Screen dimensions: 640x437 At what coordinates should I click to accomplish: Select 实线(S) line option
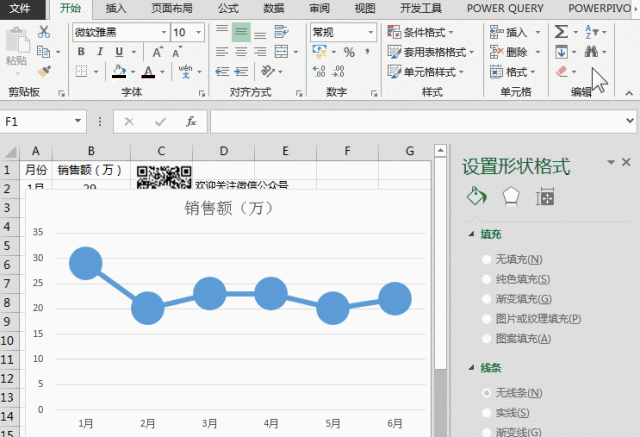(x=506, y=413)
